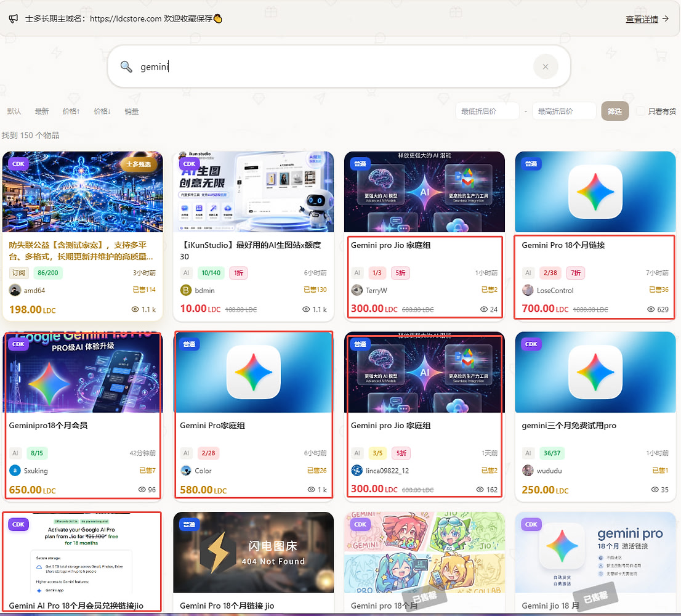Image resolution: width=681 pixels, height=616 pixels.
Task: Click the megaphone announcement icon
Action: [14, 18]
